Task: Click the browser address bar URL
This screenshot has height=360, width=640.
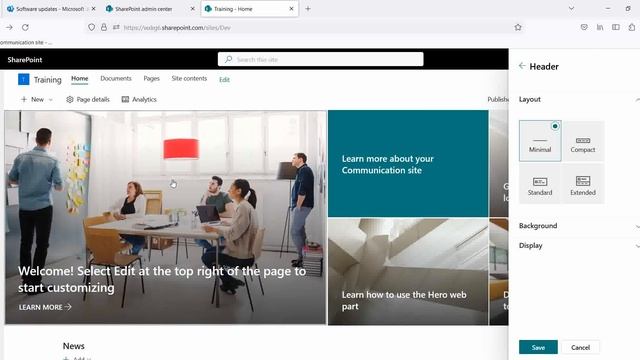Action: tap(177, 28)
